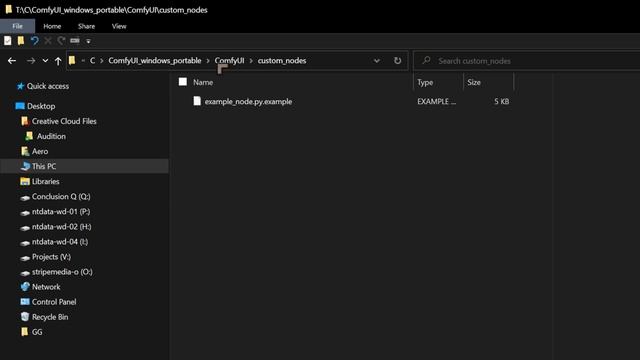Open Control Panel from sidebar
640x360 pixels.
point(54,302)
